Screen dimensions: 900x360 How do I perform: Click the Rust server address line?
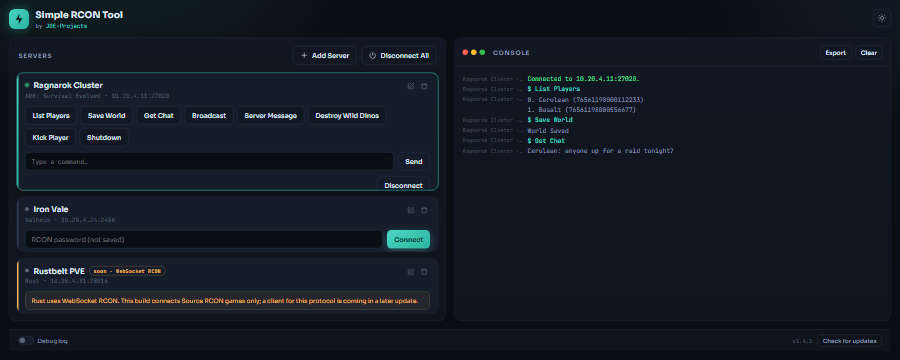(x=67, y=281)
